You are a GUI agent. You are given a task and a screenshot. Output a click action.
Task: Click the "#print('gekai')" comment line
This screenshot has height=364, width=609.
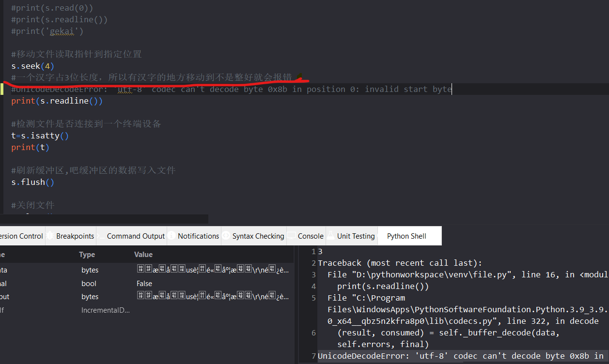coord(47,31)
